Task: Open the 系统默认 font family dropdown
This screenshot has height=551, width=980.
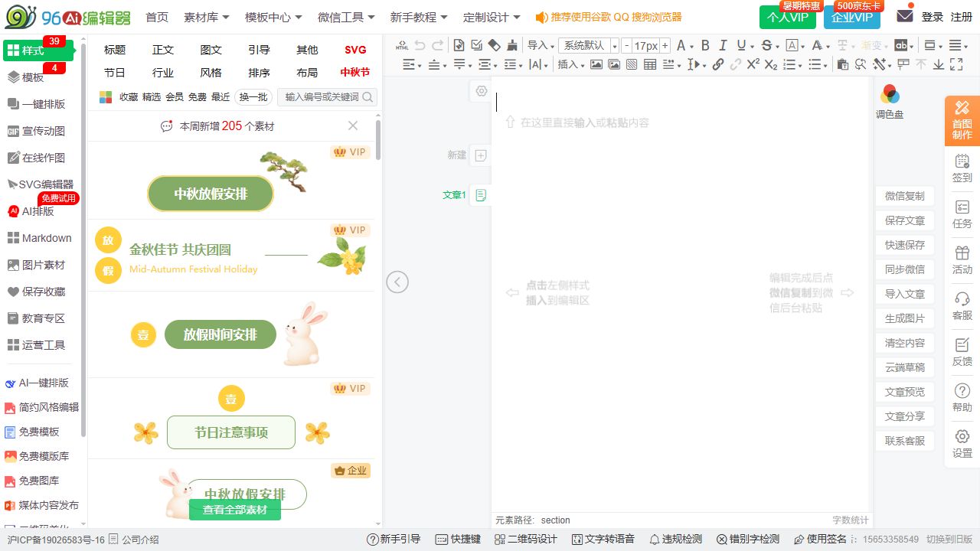Action: click(588, 45)
